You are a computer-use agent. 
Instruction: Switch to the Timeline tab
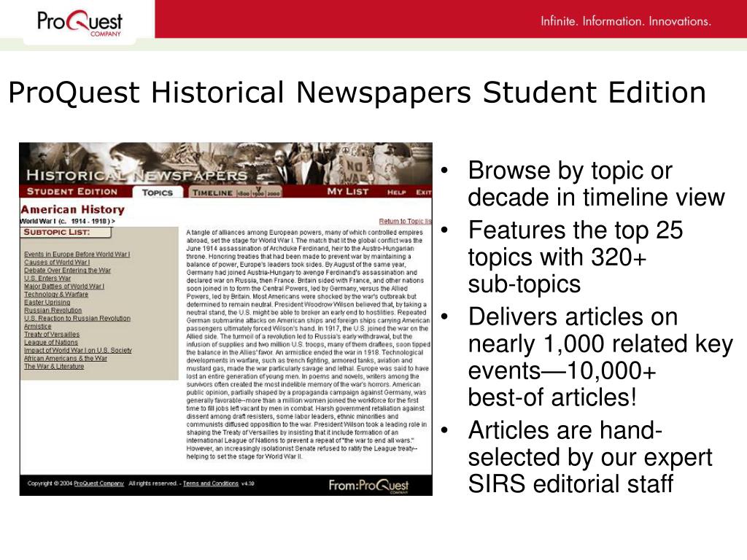tap(212, 192)
